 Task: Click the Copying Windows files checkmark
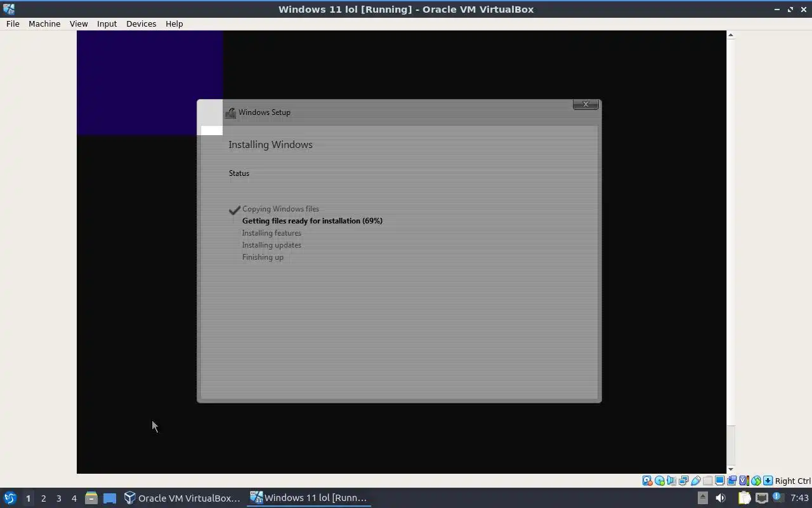pyautogui.click(x=234, y=210)
